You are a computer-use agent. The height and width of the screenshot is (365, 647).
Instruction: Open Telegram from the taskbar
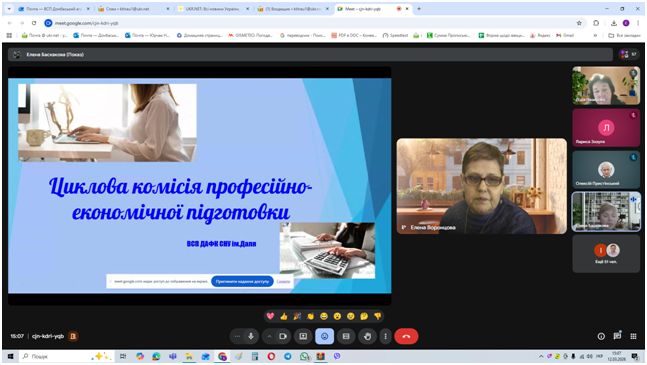(288, 356)
